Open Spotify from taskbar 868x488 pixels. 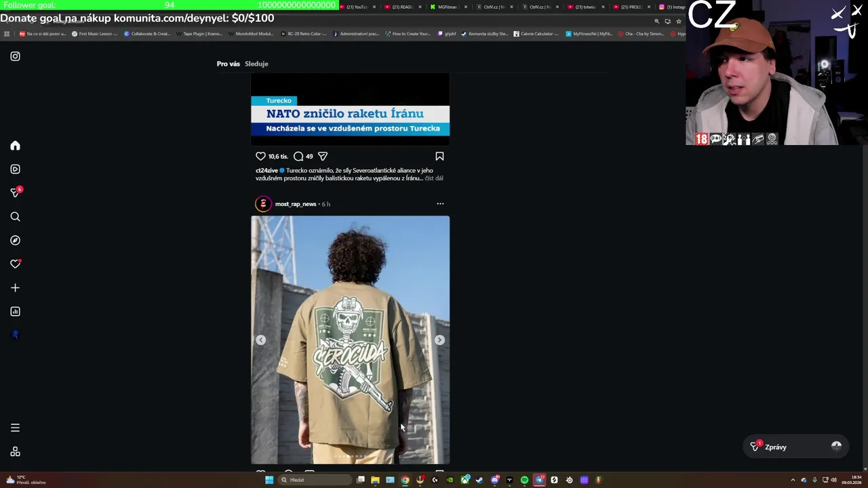tap(524, 480)
